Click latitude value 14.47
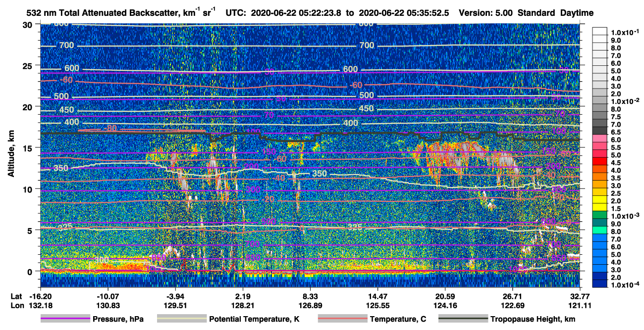644x330 pixels. coord(377,296)
